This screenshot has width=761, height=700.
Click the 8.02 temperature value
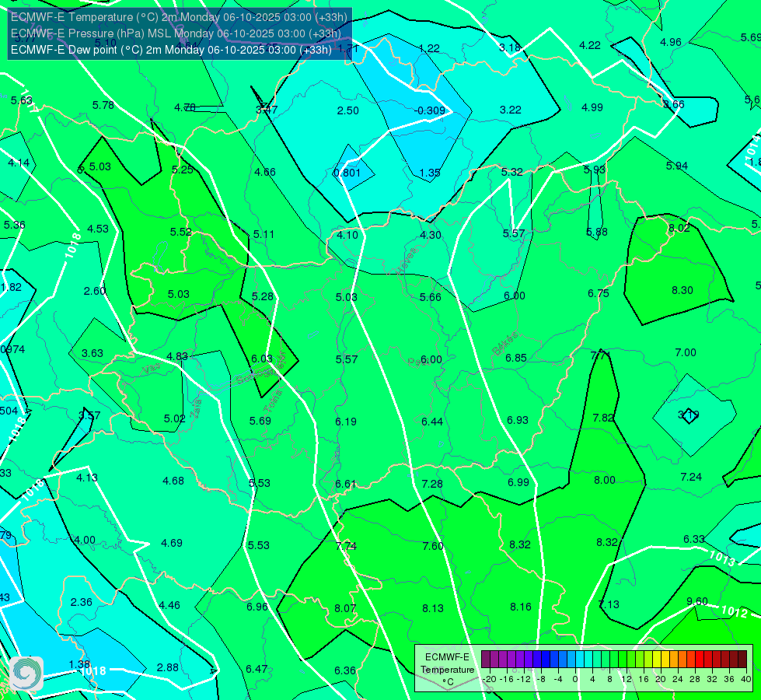tap(679, 228)
